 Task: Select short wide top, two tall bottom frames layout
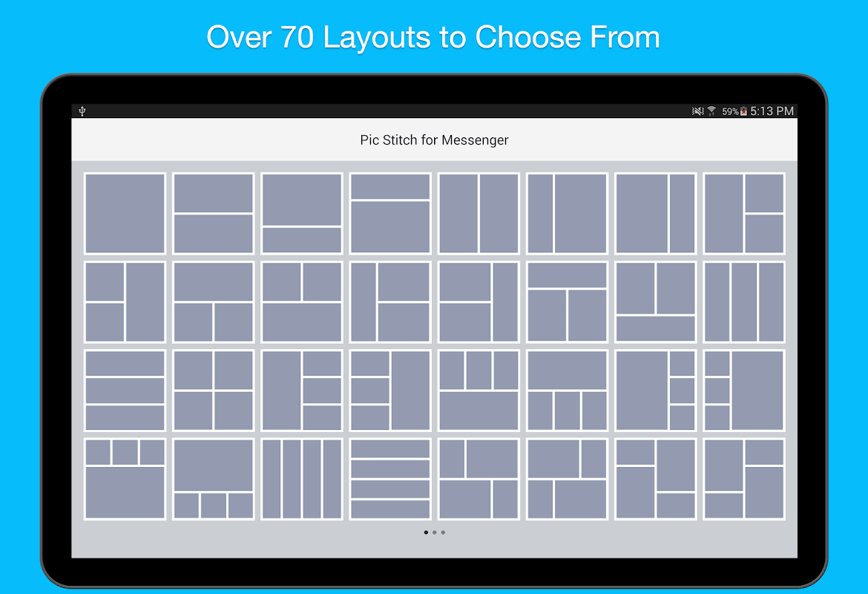tap(567, 302)
